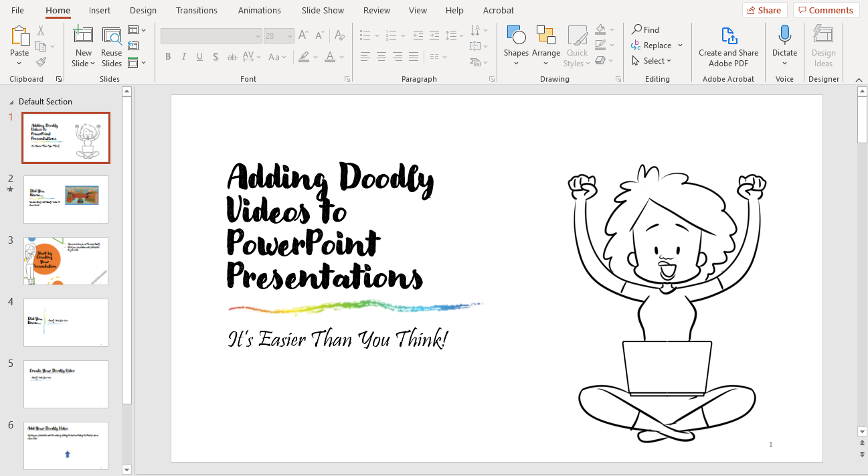Open the Acrobat tab
Image resolution: width=868 pixels, height=476 pixels.
pos(499,10)
